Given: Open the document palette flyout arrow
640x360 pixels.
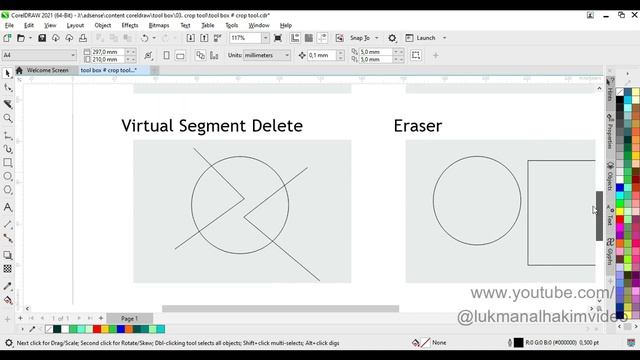Looking at the screenshot, I should pos(22,329).
